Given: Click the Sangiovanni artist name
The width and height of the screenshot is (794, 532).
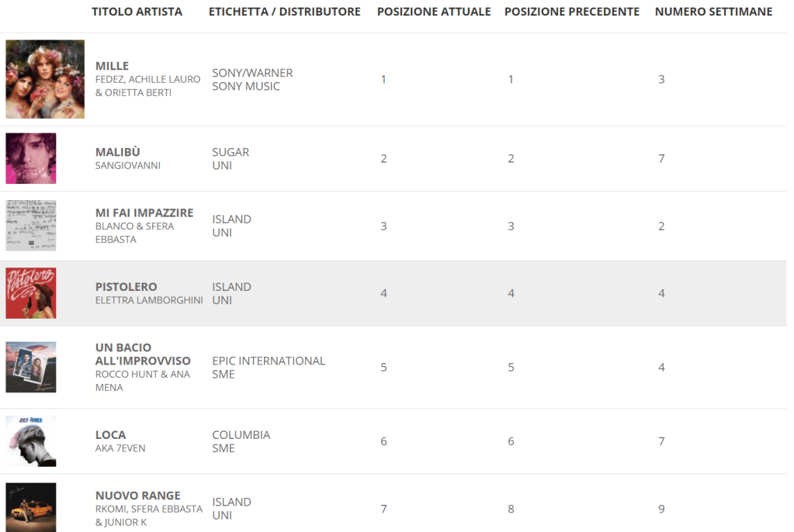Looking at the screenshot, I should pyautogui.click(x=128, y=165).
